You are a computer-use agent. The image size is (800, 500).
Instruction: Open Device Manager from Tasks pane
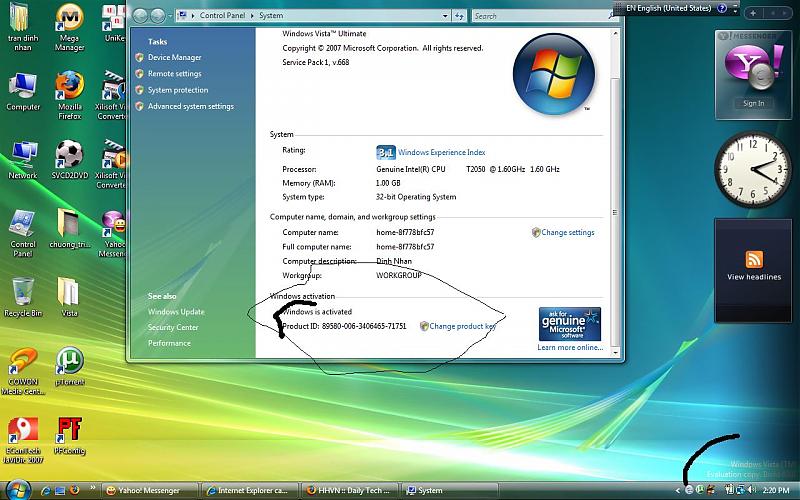tap(174, 58)
